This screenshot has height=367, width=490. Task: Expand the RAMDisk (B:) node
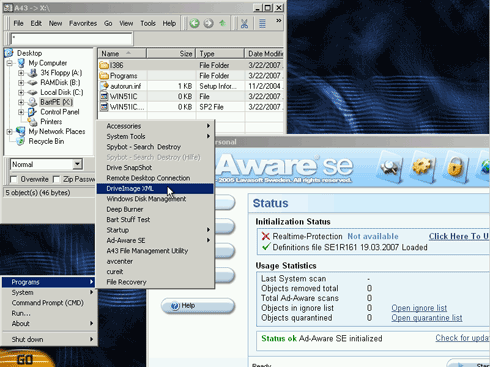(21, 82)
